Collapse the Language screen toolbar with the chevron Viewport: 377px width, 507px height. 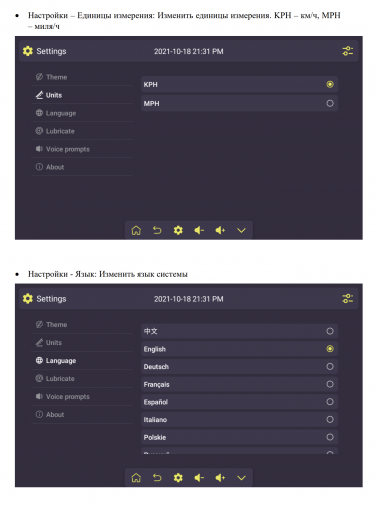(x=241, y=478)
